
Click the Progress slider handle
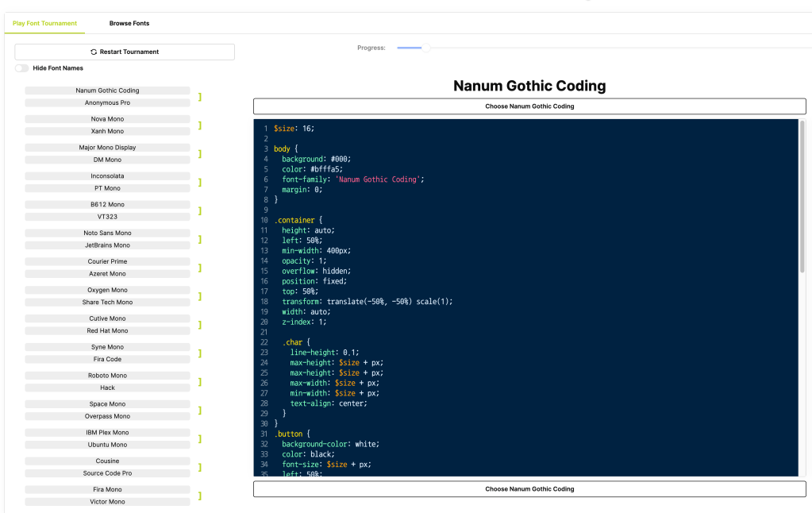(x=425, y=48)
